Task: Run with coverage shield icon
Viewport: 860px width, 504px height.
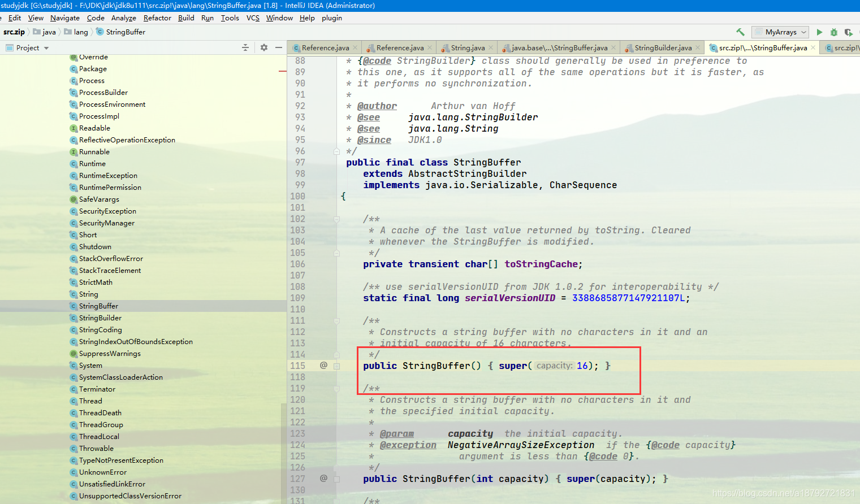Action: tap(848, 32)
